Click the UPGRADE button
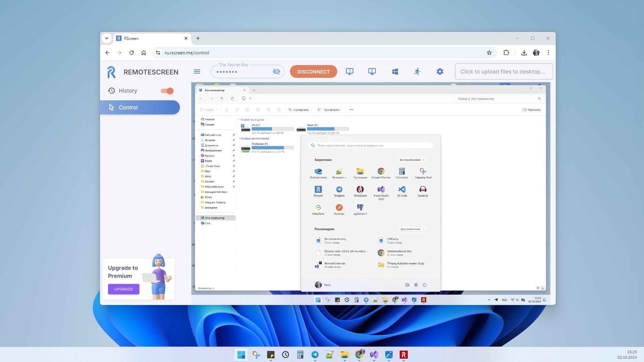The height and width of the screenshot is (362, 644). point(123,289)
